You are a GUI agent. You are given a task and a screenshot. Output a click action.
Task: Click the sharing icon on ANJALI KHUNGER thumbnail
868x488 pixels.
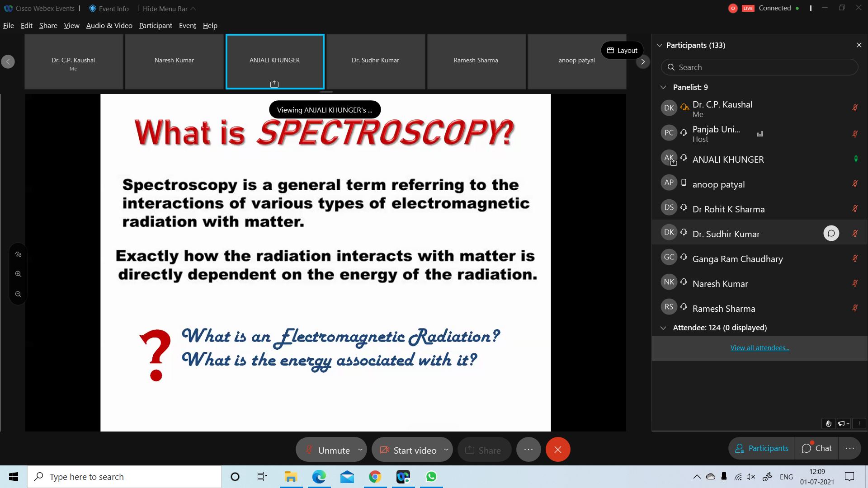pyautogui.click(x=274, y=84)
